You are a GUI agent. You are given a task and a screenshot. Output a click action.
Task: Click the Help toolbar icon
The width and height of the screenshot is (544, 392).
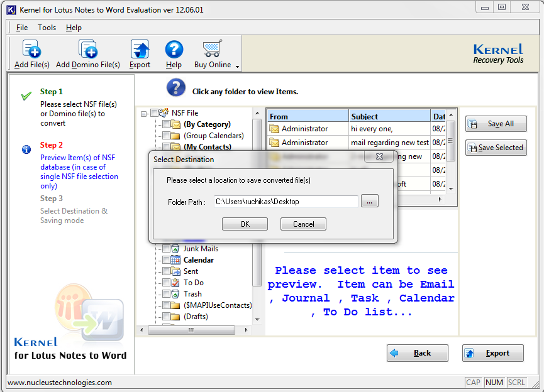174,49
